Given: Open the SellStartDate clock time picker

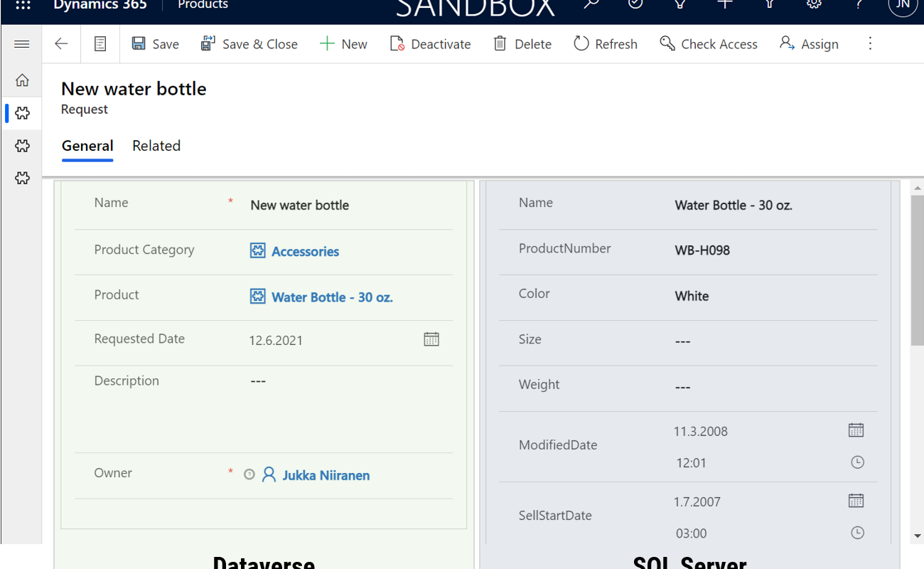Looking at the screenshot, I should tap(858, 533).
